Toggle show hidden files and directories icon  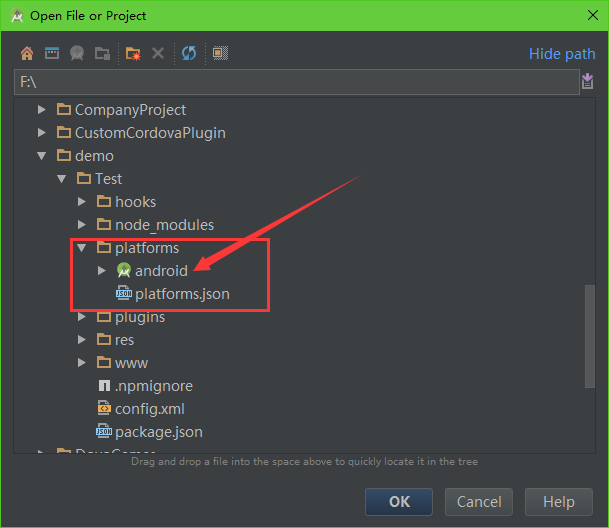point(220,53)
